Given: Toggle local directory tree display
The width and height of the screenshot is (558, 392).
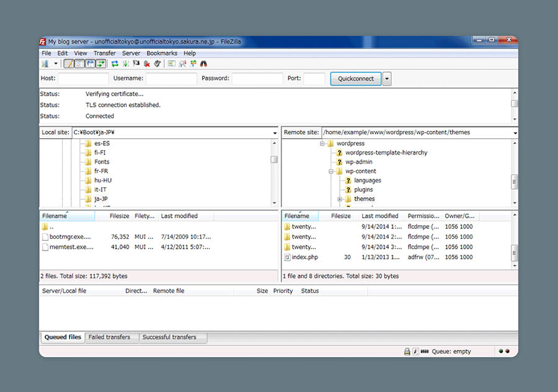Looking at the screenshot, I should point(79,64).
